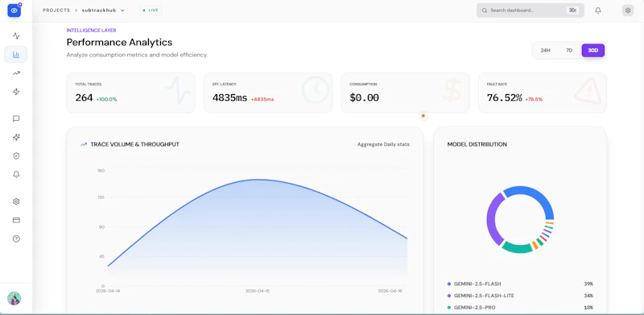Click the PROJECTS breadcrumb link

point(56,10)
